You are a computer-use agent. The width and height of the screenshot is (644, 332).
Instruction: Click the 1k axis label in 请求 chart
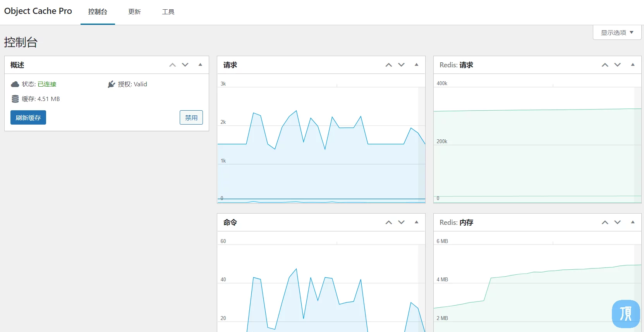click(223, 161)
